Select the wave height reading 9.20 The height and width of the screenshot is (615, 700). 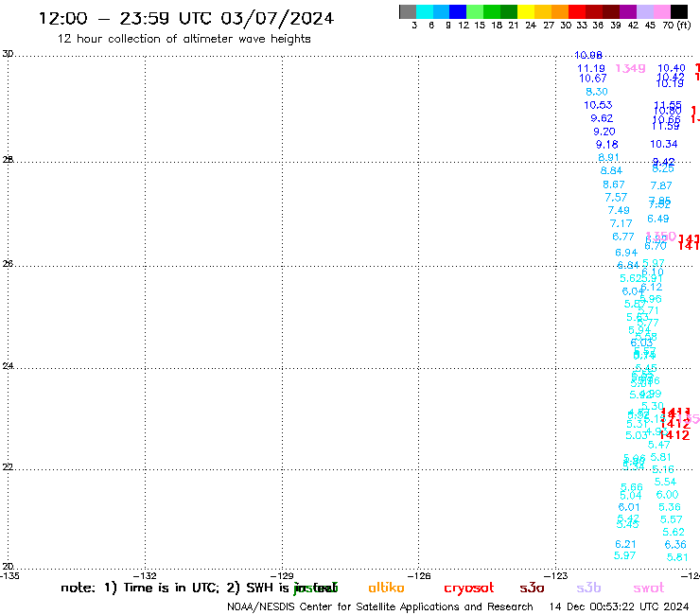tap(604, 132)
